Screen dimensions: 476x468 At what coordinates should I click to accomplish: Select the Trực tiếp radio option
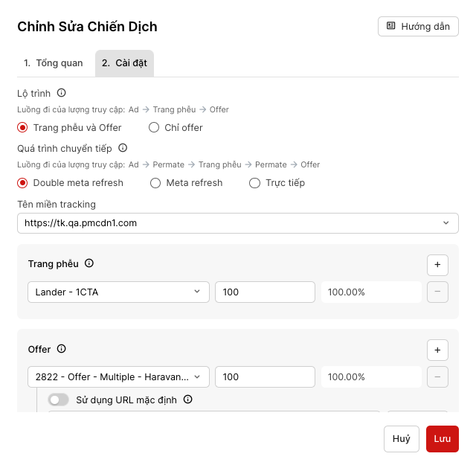click(255, 182)
